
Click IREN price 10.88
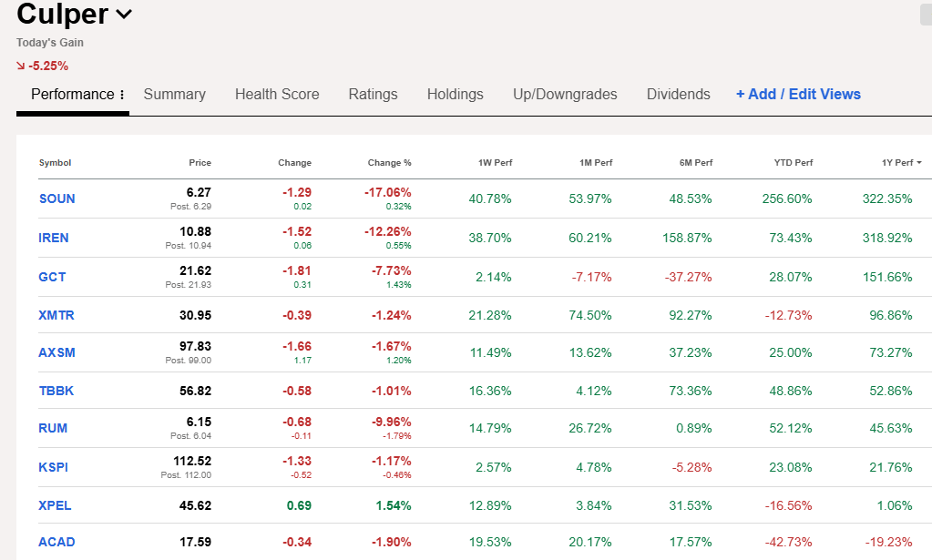click(x=196, y=231)
